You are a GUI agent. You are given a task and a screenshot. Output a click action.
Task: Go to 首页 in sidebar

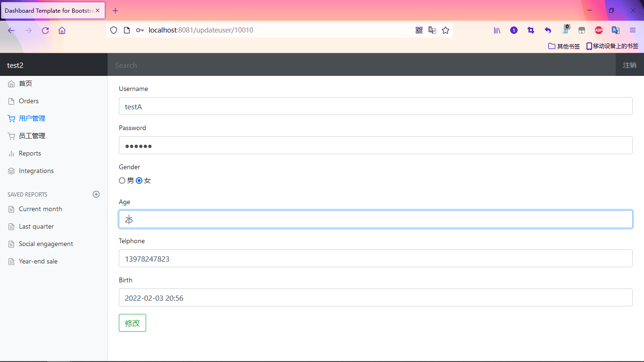point(25,83)
